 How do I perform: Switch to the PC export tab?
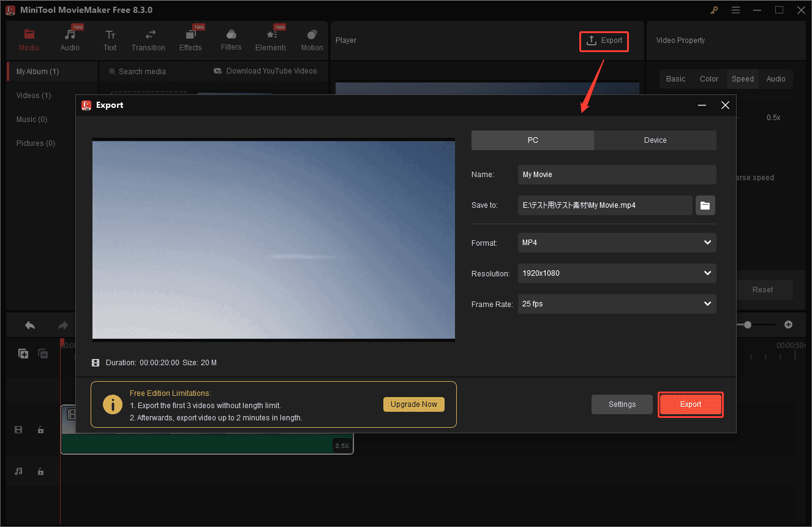click(533, 140)
